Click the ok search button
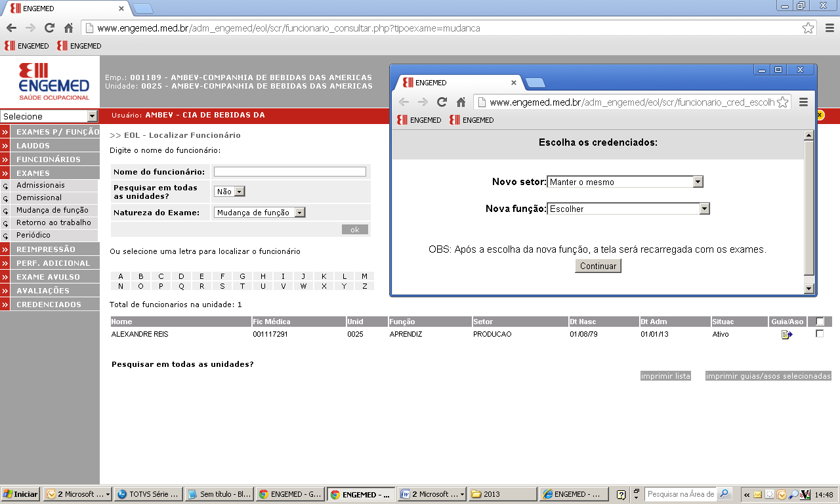Screen dimensions: 840x504 tap(355, 230)
